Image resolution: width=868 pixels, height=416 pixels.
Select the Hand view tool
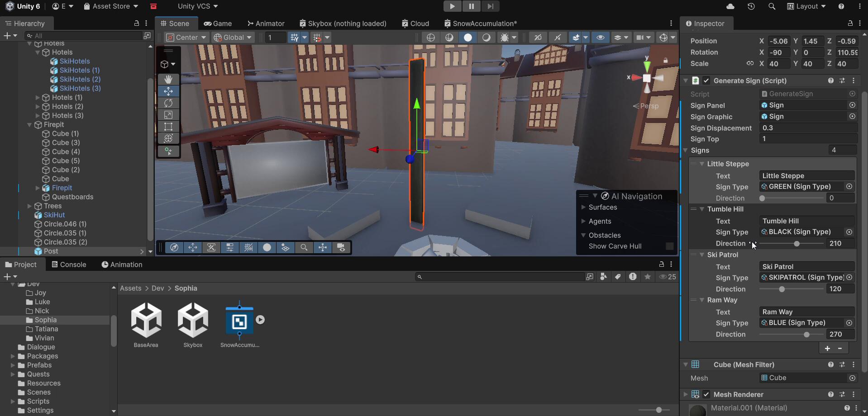click(x=168, y=79)
